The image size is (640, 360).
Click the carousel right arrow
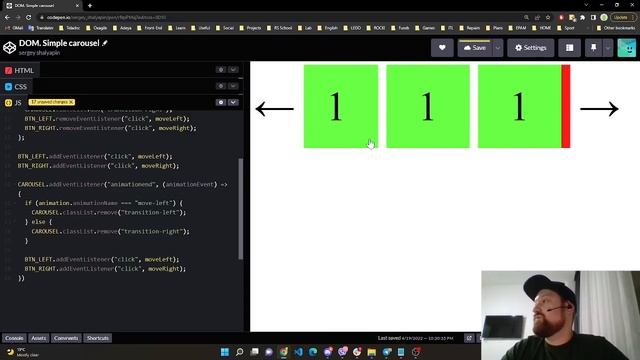pyautogui.click(x=599, y=109)
